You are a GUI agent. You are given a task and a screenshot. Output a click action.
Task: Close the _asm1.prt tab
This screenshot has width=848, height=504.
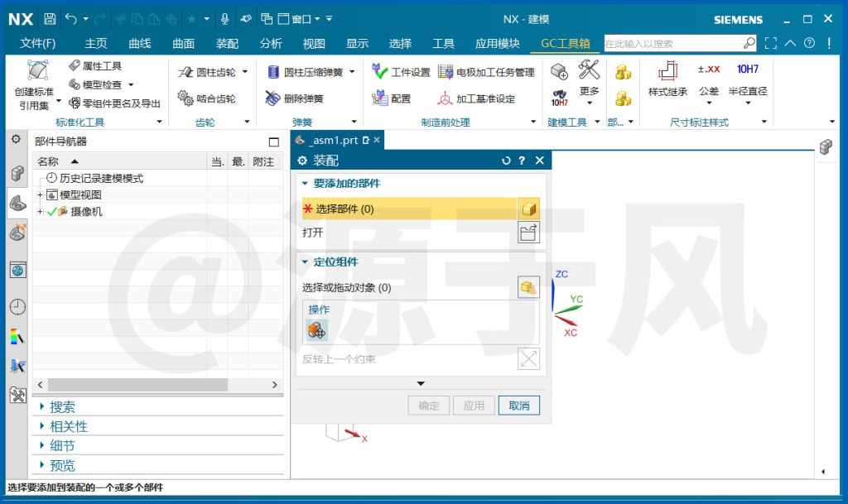377,140
